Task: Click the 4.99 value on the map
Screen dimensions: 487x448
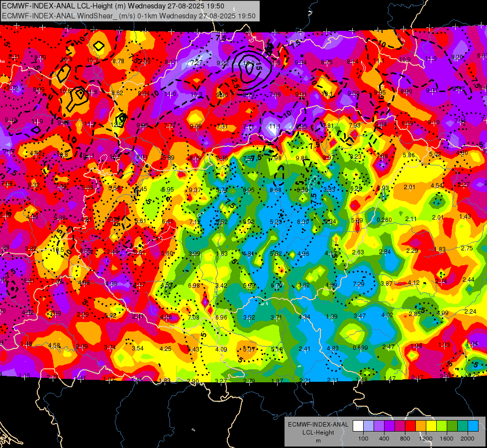Action: tap(443, 313)
